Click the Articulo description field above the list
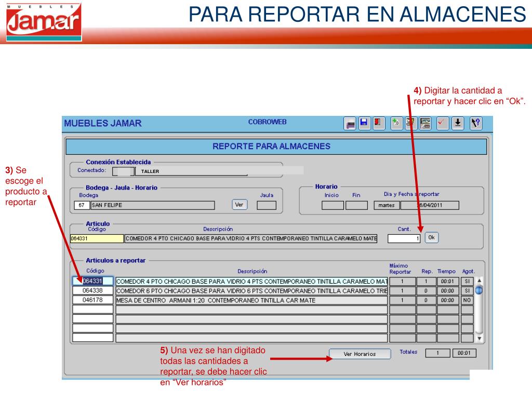 pyautogui.click(x=251, y=238)
